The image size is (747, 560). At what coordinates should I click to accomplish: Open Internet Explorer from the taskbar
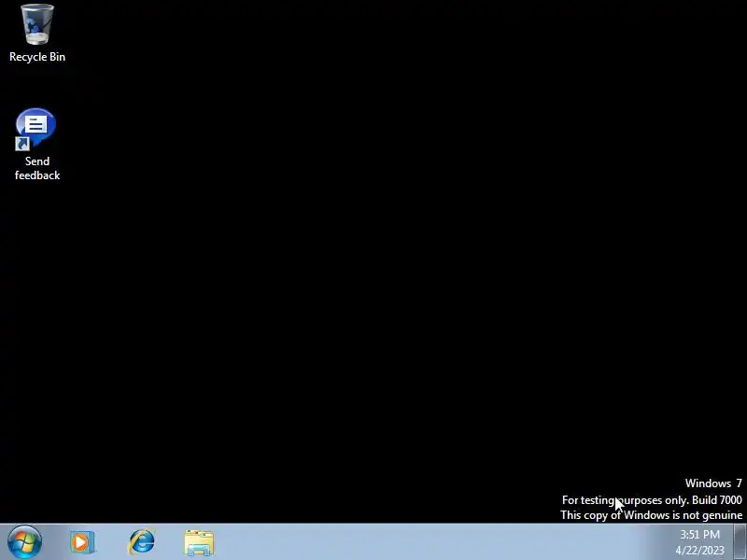click(141, 542)
